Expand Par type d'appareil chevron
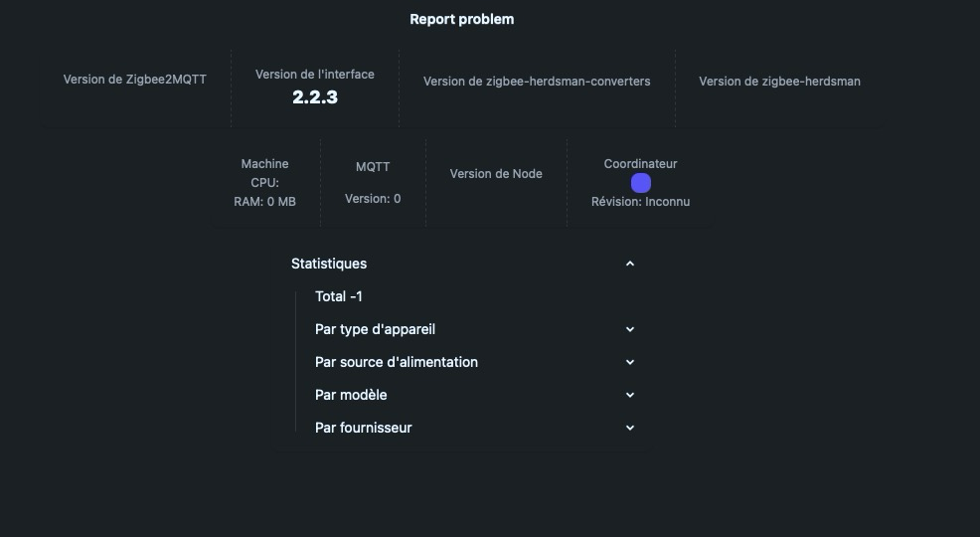Viewport: 980px width, 537px height. point(630,329)
